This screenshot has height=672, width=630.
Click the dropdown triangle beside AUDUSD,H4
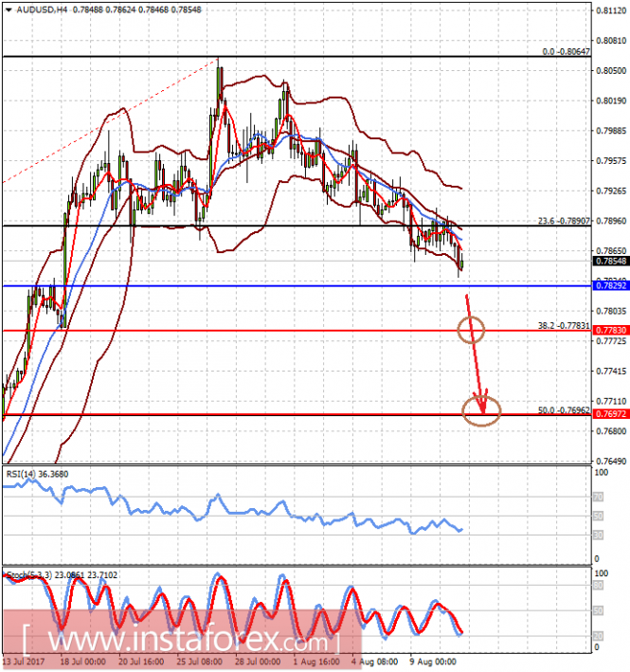[9, 9]
